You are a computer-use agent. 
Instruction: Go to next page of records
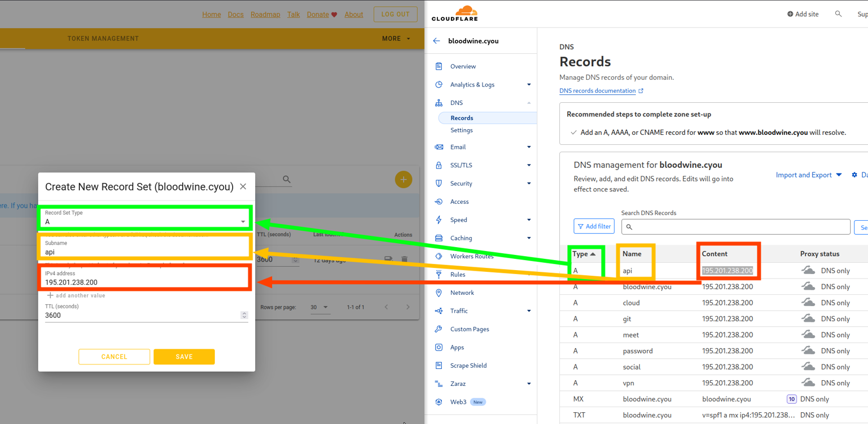(x=408, y=307)
